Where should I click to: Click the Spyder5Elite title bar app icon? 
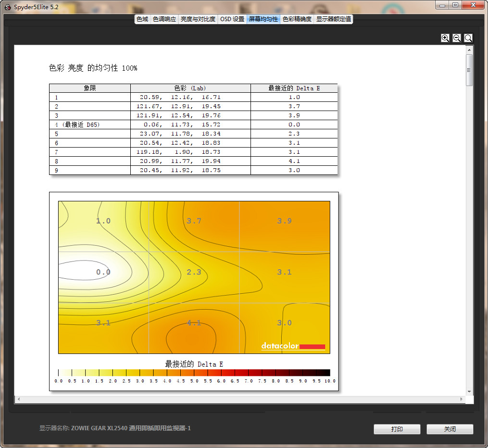pyautogui.click(x=7, y=7)
